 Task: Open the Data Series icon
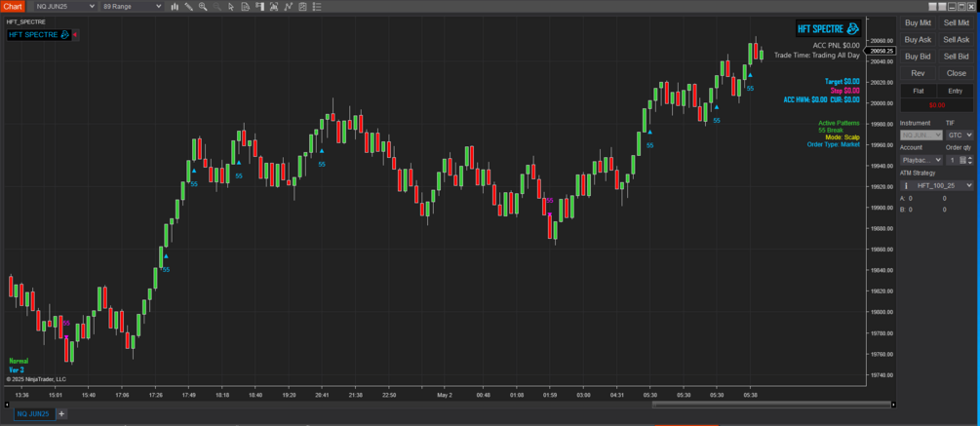click(x=274, y=6)
